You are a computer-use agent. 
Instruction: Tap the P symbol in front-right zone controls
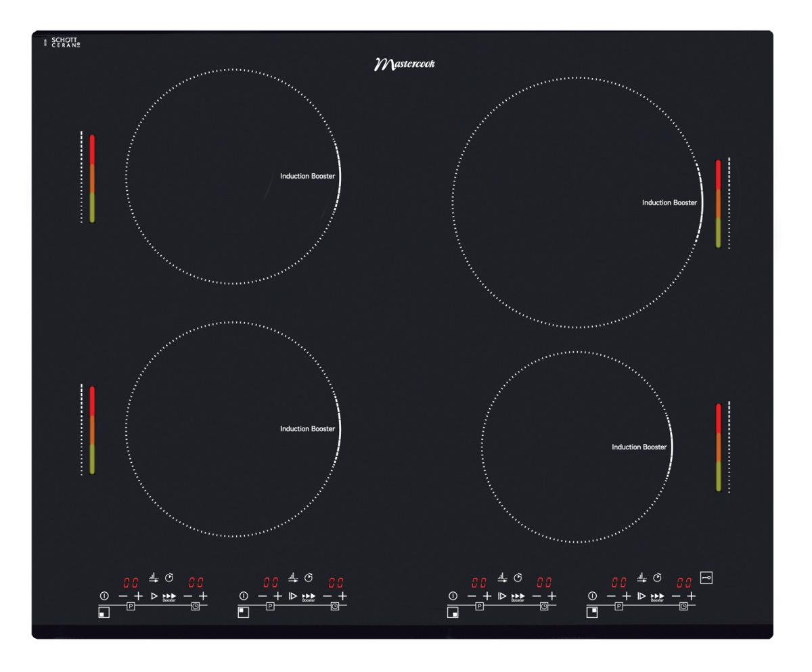pos(480,606)
